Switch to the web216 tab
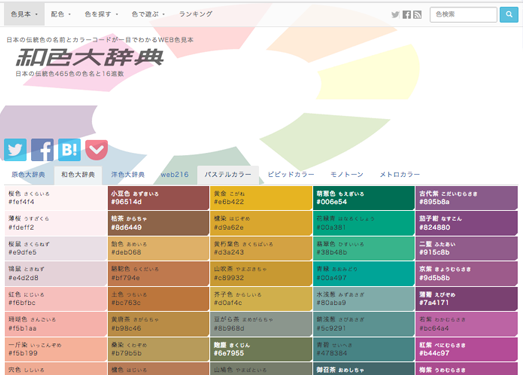 click(x=174, y=175)
